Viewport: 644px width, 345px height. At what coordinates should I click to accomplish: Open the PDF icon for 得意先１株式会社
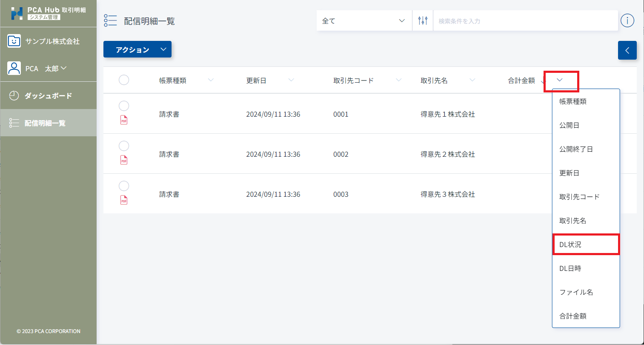(x=124, y=121)
